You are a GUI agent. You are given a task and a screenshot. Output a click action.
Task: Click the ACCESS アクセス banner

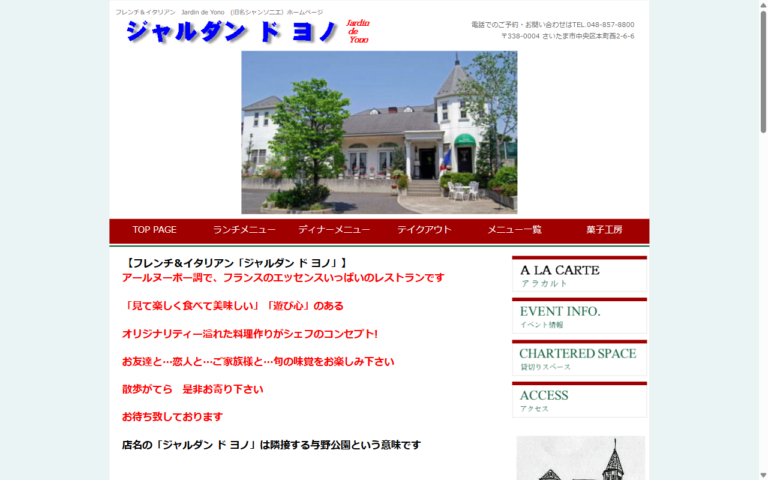579,400
